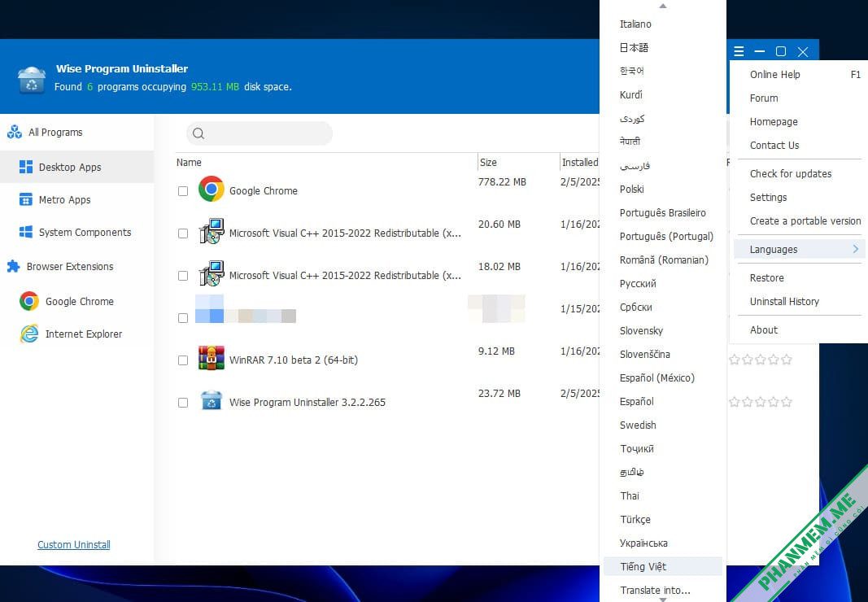
Task: Tick the Wise Program Uninstaller 3.2.2.265 checkbox
Action: tap(183, 403)
